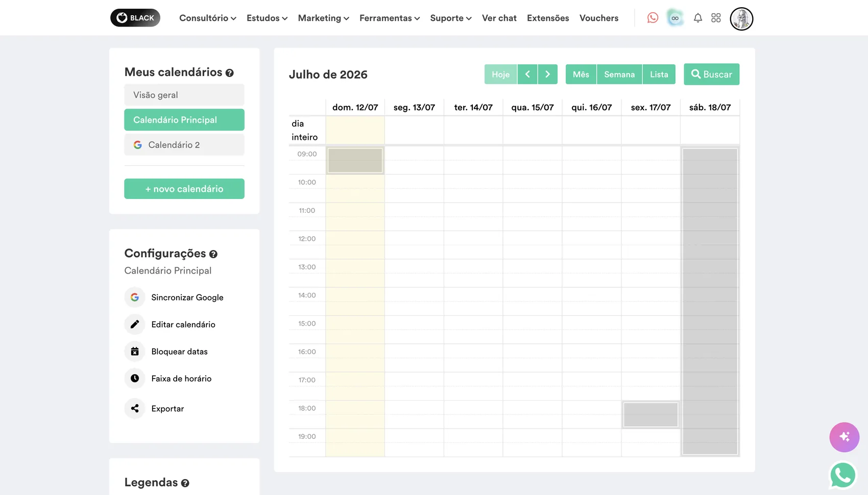Viewport: 868px width, 495px height.
Task: Click the qui. 16/07 column header
Action: coord(591,107)
